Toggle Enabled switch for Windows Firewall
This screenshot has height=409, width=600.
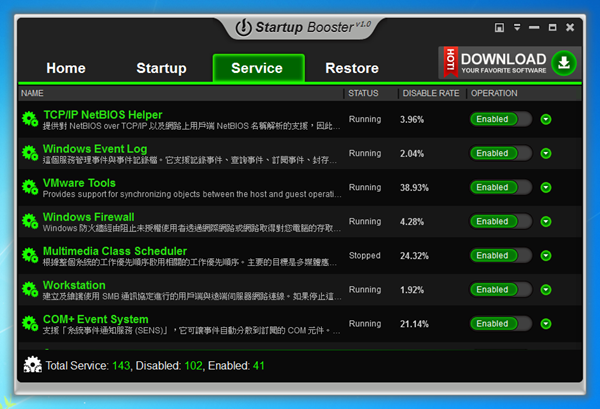501,221
